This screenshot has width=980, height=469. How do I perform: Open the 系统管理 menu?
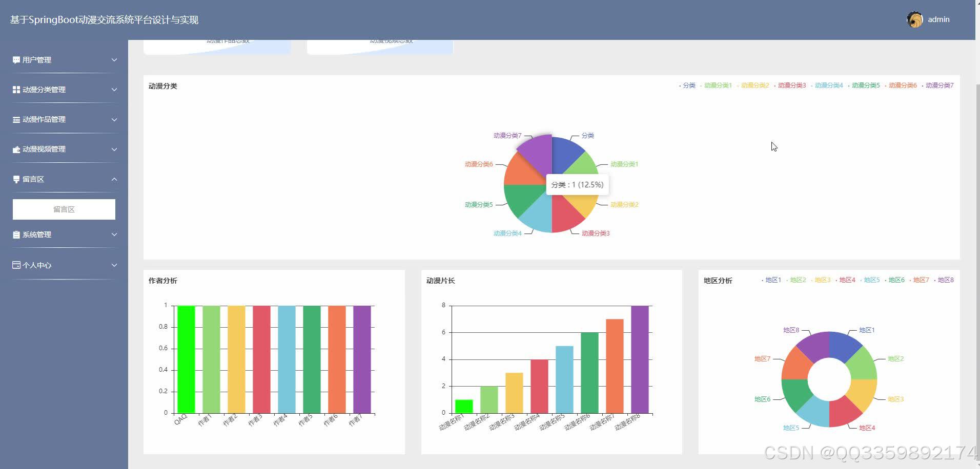click(x=64, y=234)
